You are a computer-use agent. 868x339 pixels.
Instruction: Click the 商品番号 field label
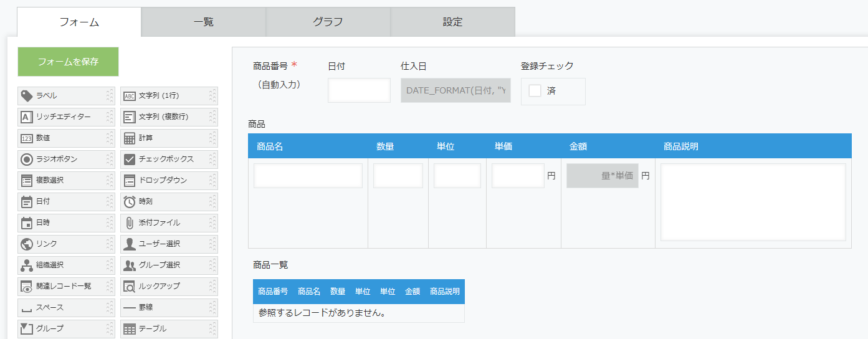(270, 66)
